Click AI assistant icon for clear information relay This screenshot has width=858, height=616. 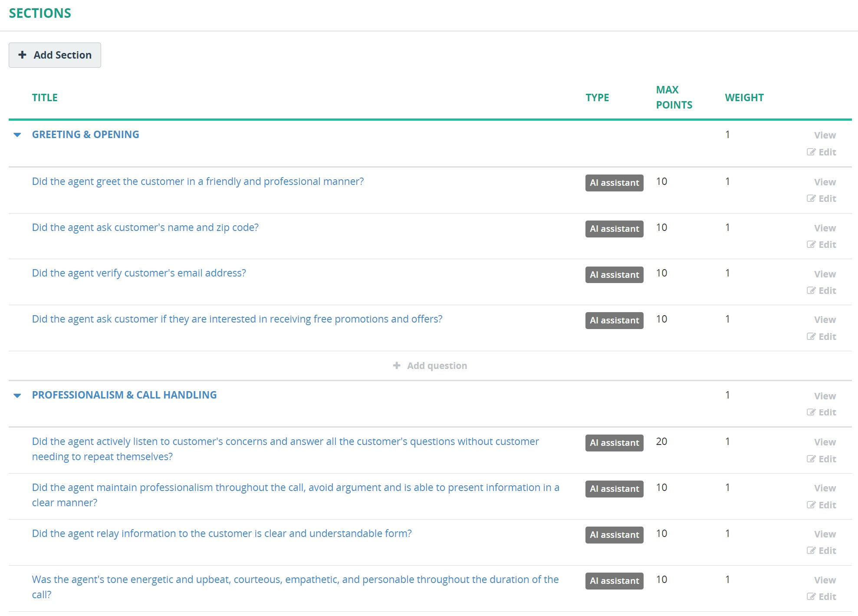(614, 535)
